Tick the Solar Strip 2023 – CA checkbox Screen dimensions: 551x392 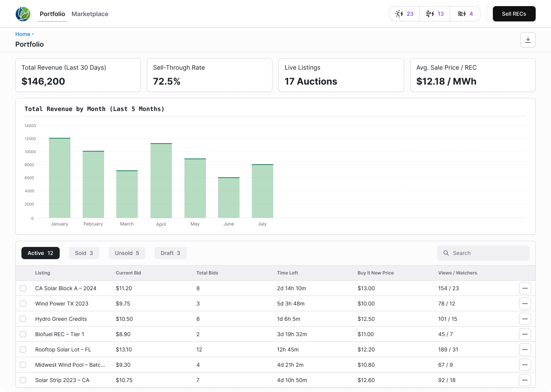23,380
